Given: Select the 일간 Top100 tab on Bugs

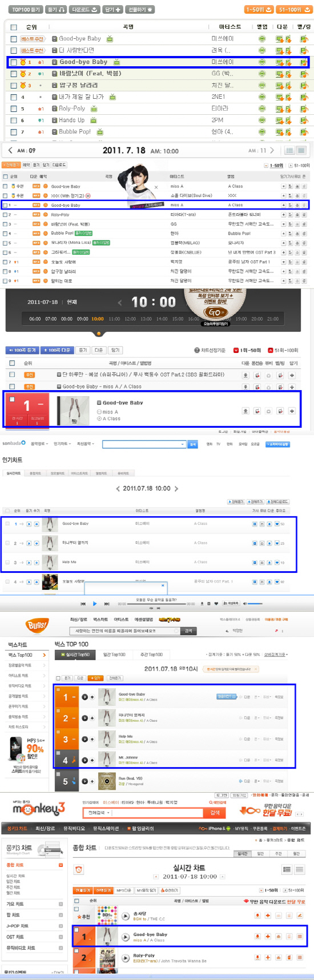Looking at the screenshot, I should click(x=115, y=654).
